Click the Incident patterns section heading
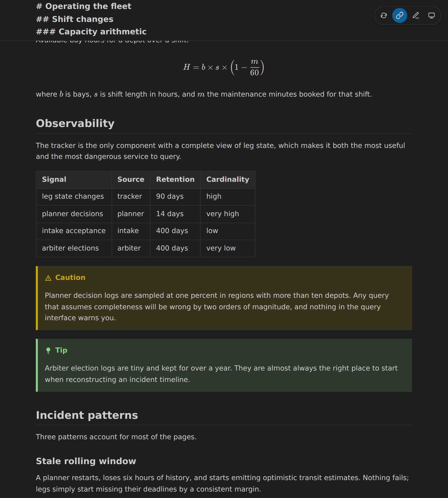This screenshot has width=448, height=498. click(87, 415)
